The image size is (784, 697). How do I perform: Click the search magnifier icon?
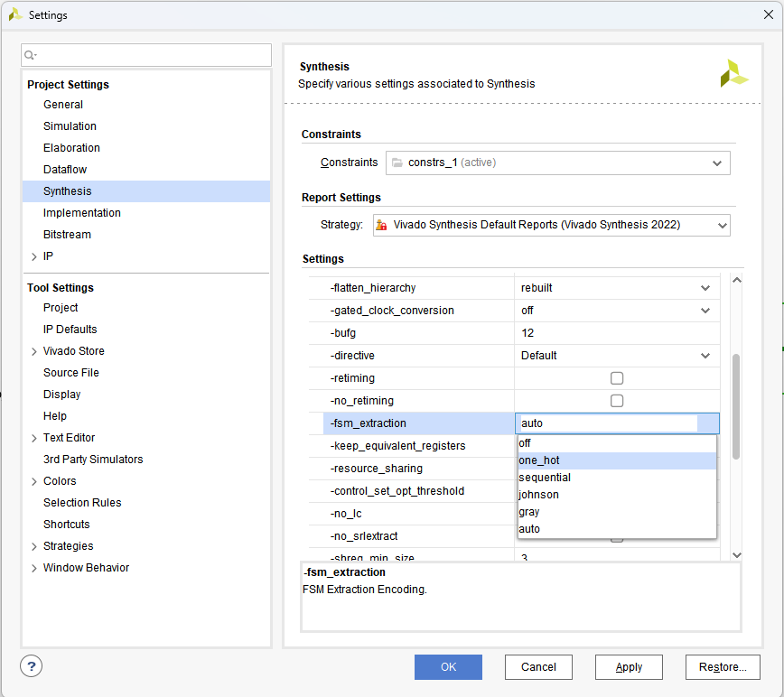coord(30,55)
